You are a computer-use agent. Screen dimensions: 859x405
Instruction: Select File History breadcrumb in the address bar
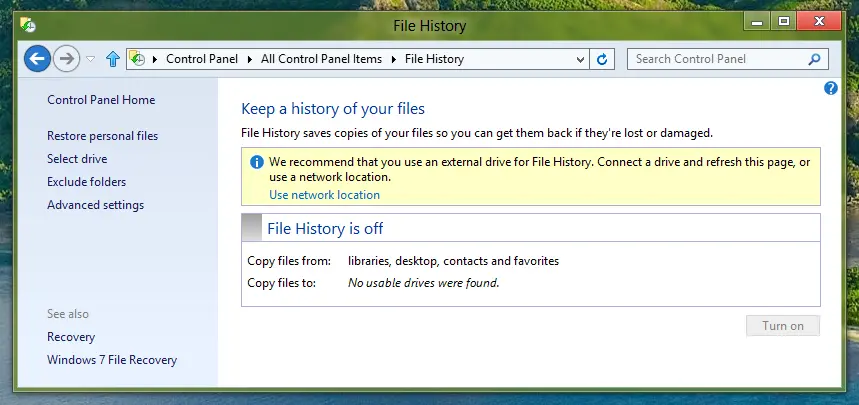[x=434, y=59]
